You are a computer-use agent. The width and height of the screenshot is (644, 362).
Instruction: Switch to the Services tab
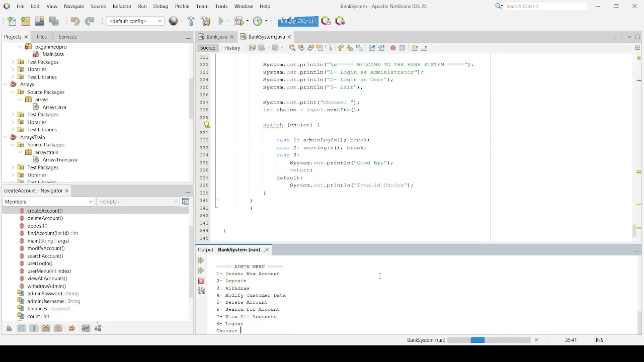67,37
